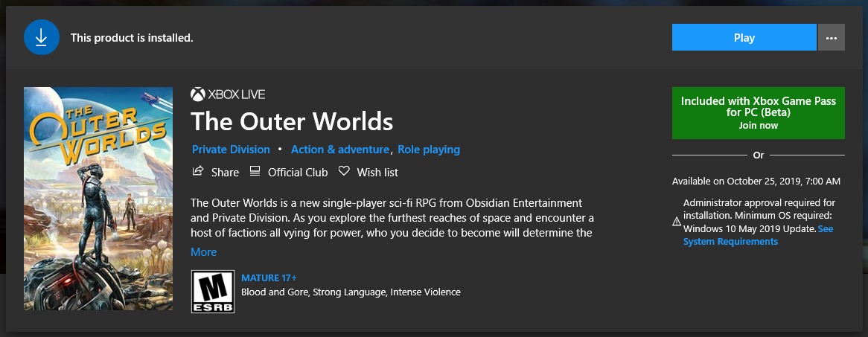Screen dimensions: 868x337
Task: Click Included with Xbox Game Pass banner
Action: tap(759, 113)
